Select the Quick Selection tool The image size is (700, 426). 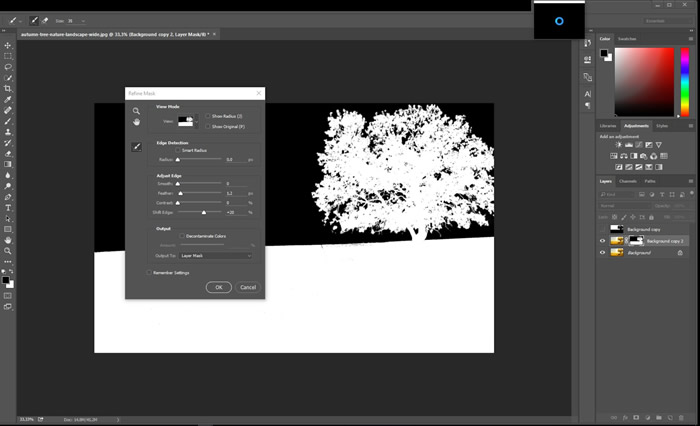click(x=8, y=78)
